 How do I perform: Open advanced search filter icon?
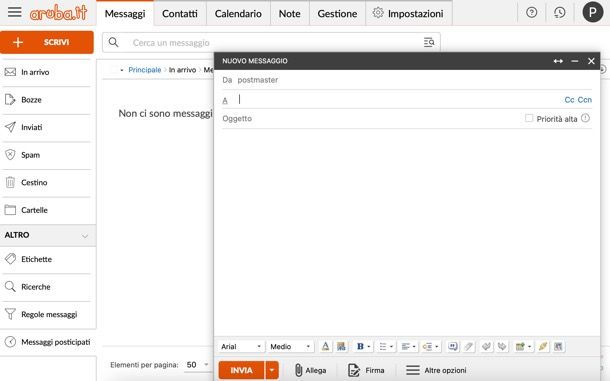(x=429, y=42)
